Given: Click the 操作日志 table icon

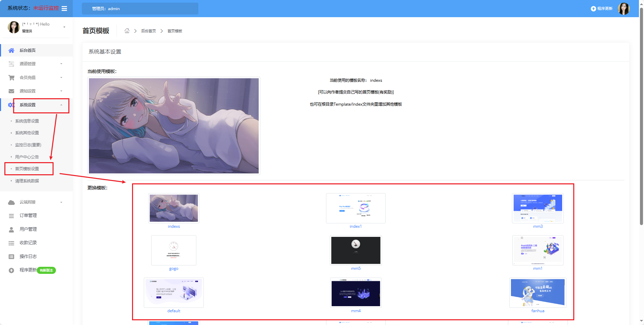Looking at the screenshot, I should [x=11, y=257].
